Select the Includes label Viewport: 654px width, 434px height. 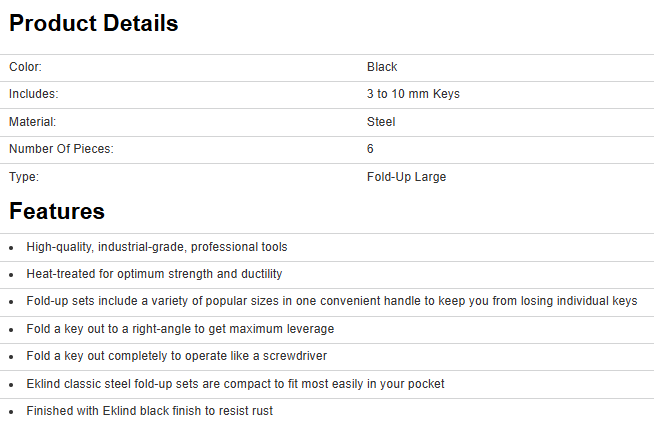click(x=33, y=94)
